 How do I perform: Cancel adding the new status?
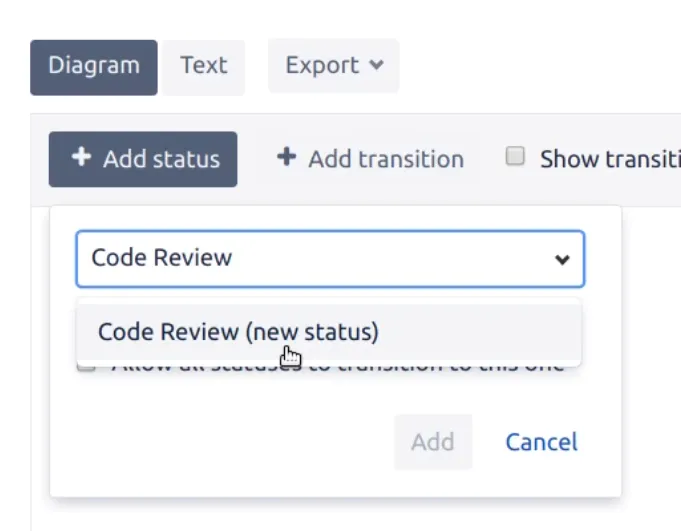[x=541, y=442]
